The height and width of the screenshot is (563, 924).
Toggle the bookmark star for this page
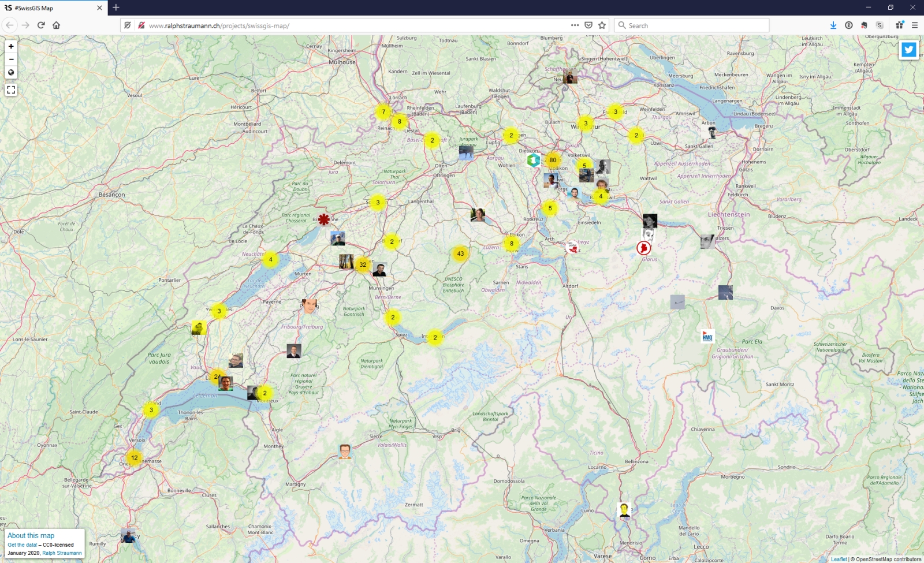pyautogui.click(x=602, y=25)
